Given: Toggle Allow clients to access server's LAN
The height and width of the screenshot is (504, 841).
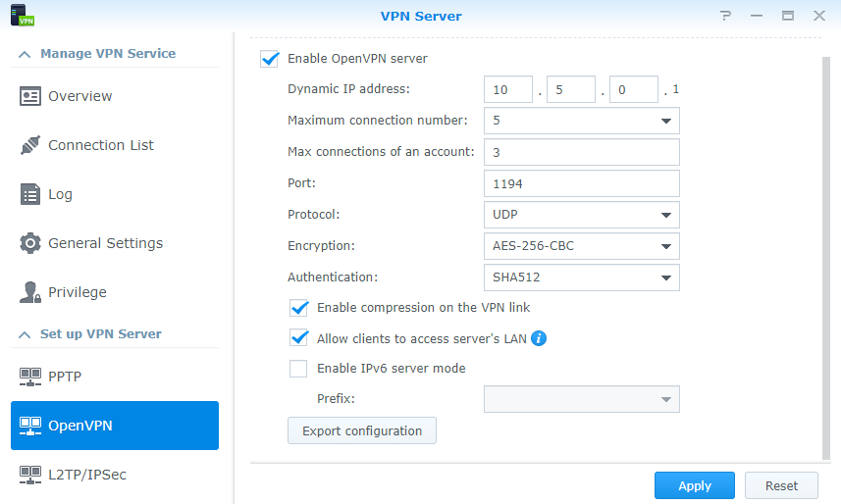Looking at the screenshot, I should tap(298, 338).
